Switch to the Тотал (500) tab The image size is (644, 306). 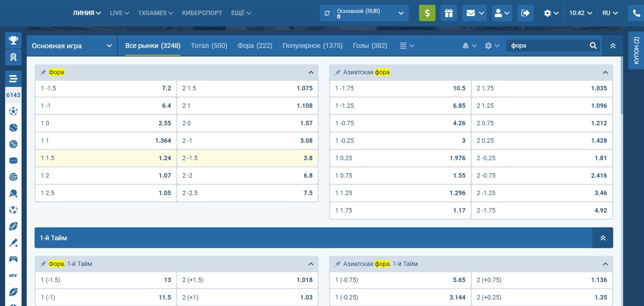pyautogui.click(x=209, y=46)
